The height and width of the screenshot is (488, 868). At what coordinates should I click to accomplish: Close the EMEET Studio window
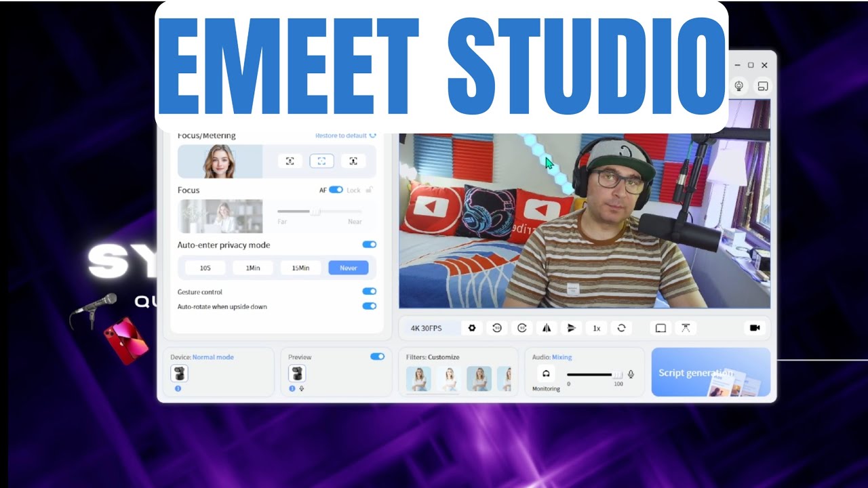(x=764, y=65)
